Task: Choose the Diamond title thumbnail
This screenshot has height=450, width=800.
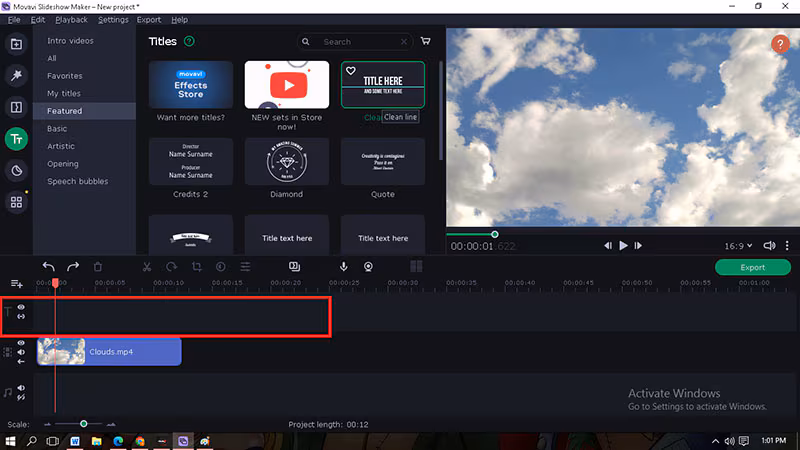Action: pyautogui.click(x=287, y=162)
